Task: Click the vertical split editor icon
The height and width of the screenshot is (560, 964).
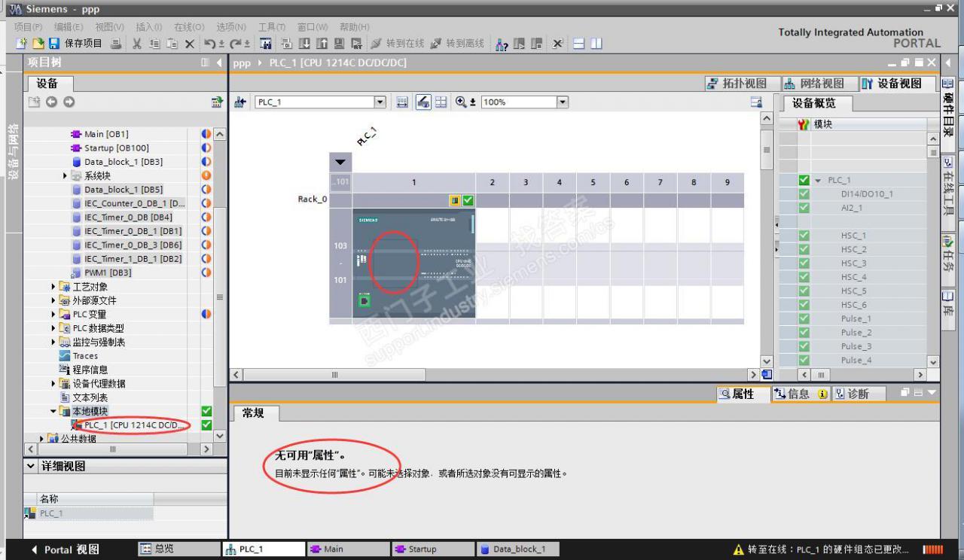Action: (x=596, y=44)
